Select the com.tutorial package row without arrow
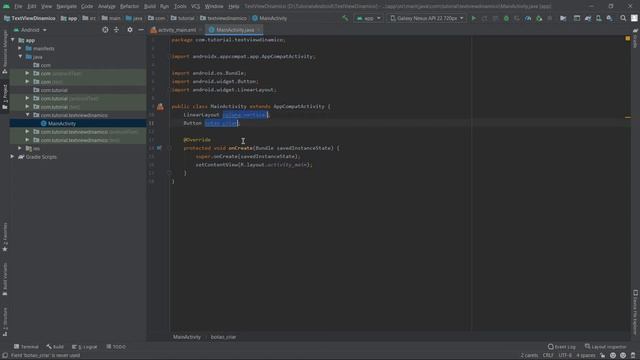 coord(54,90)
